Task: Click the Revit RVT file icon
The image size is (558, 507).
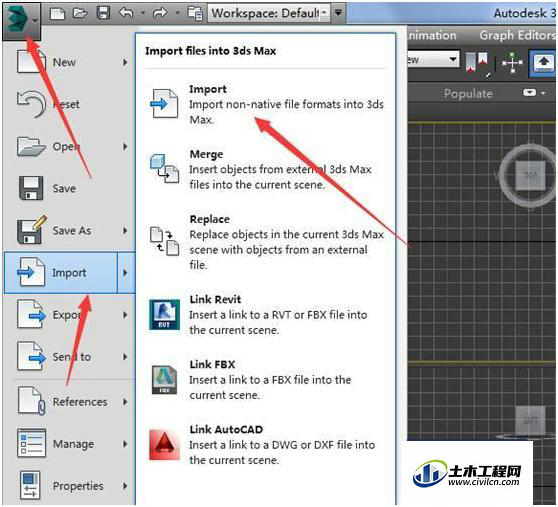Action: point(164,315)
